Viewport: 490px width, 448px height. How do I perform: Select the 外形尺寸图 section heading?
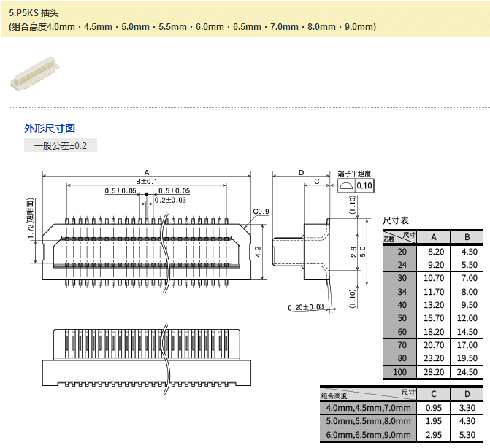tap(50, 128)
